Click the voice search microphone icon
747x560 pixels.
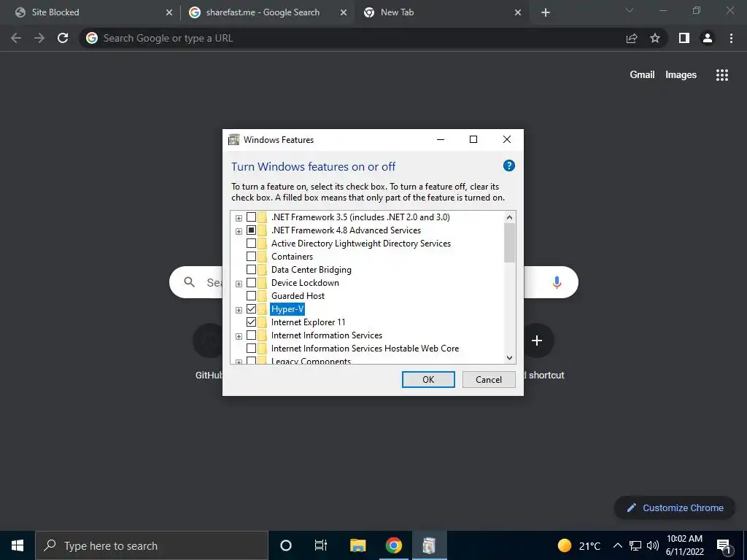pos(557,282)
